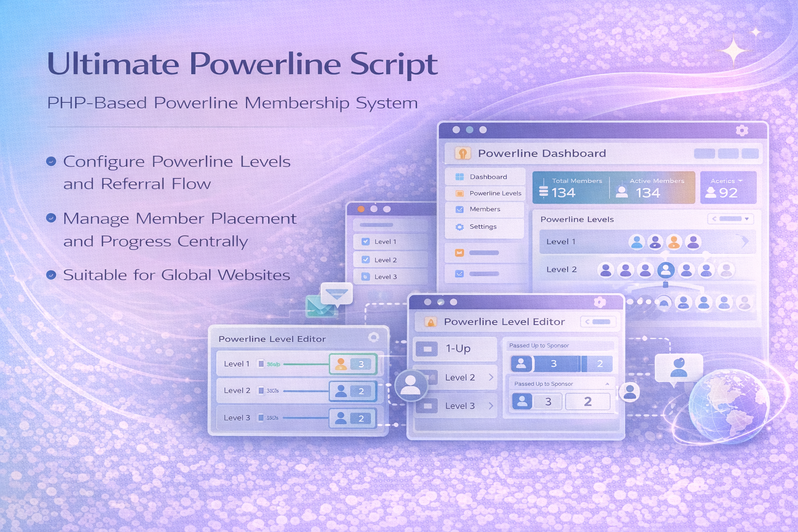Expand the Level 1 row arrow in dashboard

click(744, 242)
